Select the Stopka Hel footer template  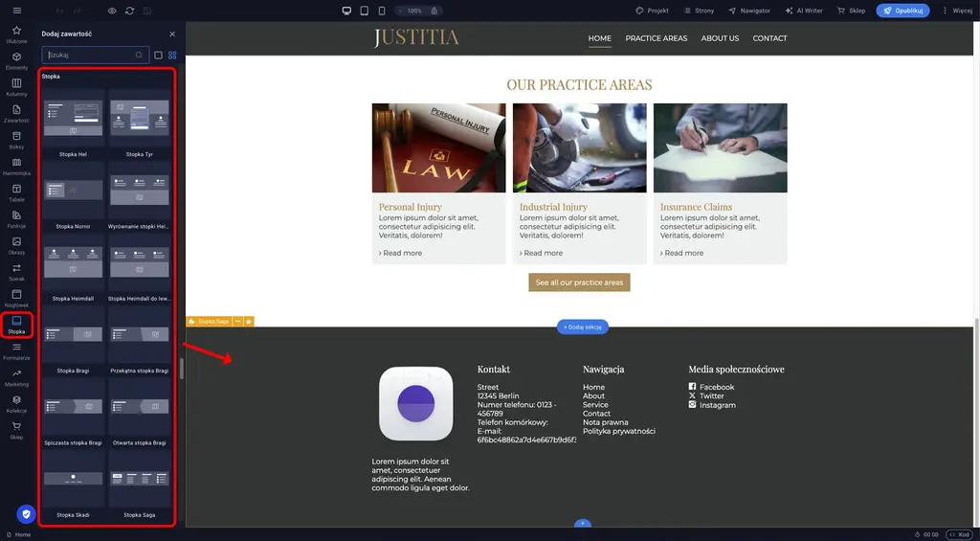coord(73,124)
